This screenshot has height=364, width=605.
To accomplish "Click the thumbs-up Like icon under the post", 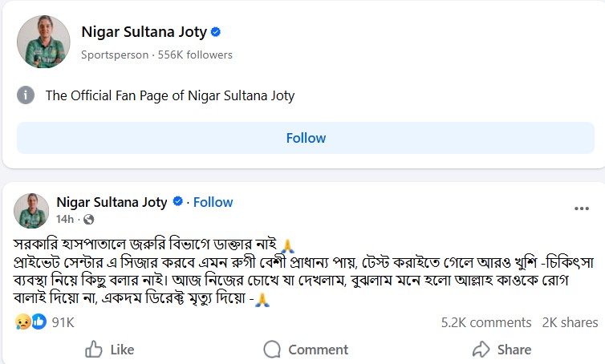I will click(94, 350).
